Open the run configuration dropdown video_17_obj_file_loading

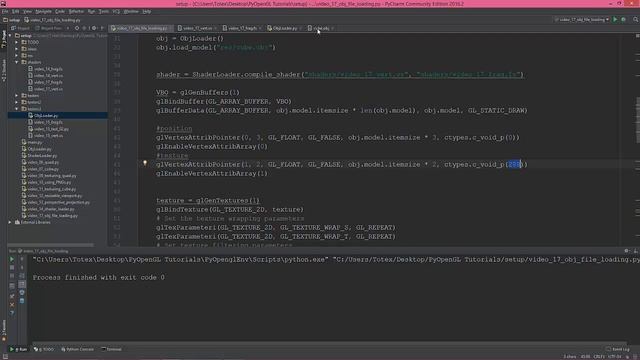[582, 20]
